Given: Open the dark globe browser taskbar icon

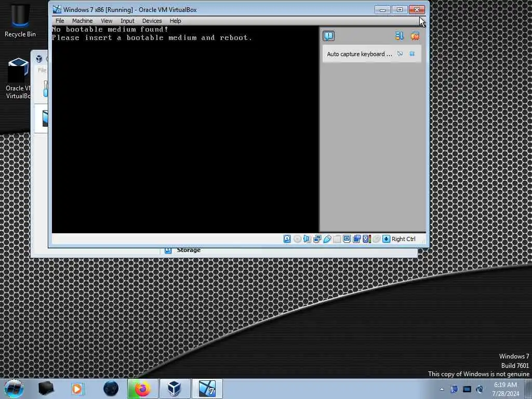Looking at the screenshot, I should pyautogui.click(x=111, y=389).
